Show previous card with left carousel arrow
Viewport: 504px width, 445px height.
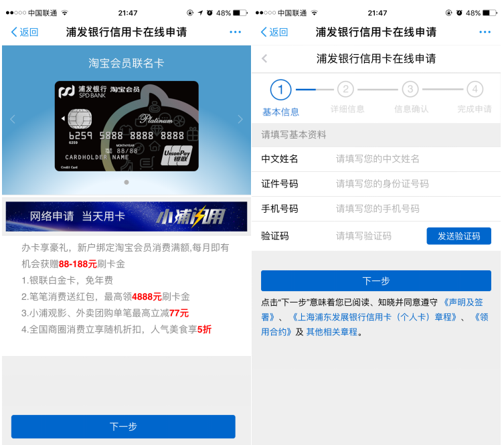[x=13, y=119]
